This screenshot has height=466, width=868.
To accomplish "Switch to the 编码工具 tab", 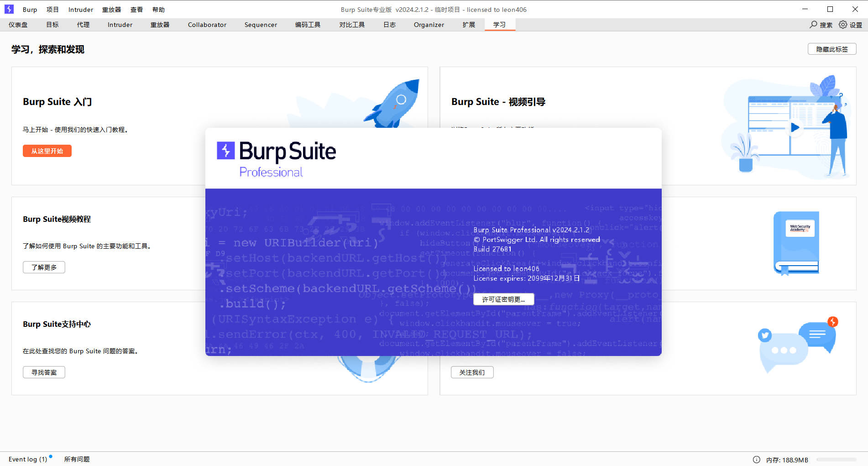I will [x=308, y=25].
